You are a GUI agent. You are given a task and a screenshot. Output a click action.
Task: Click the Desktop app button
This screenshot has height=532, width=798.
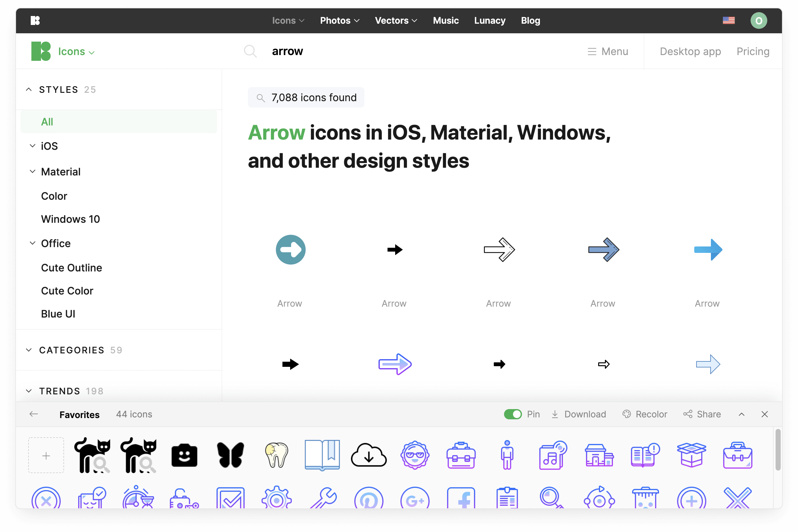pyautogui.click(x=690, y=51)
